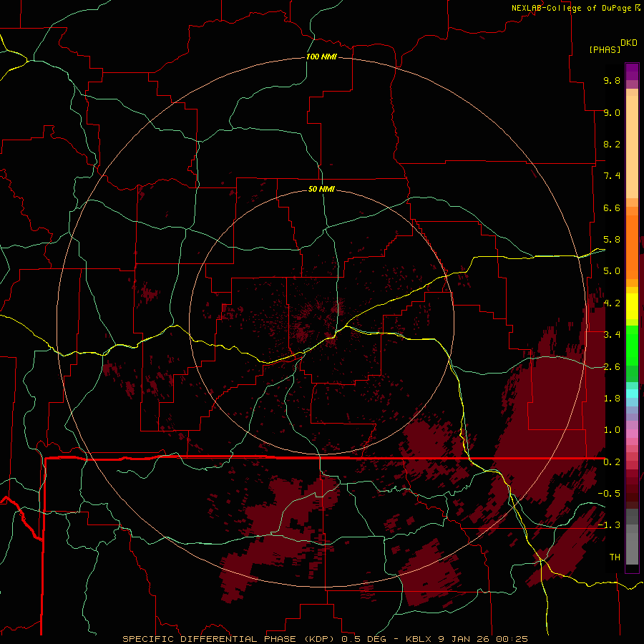Pick the cyan band on the legend
644x644 pixels.
tap(632, 394)
